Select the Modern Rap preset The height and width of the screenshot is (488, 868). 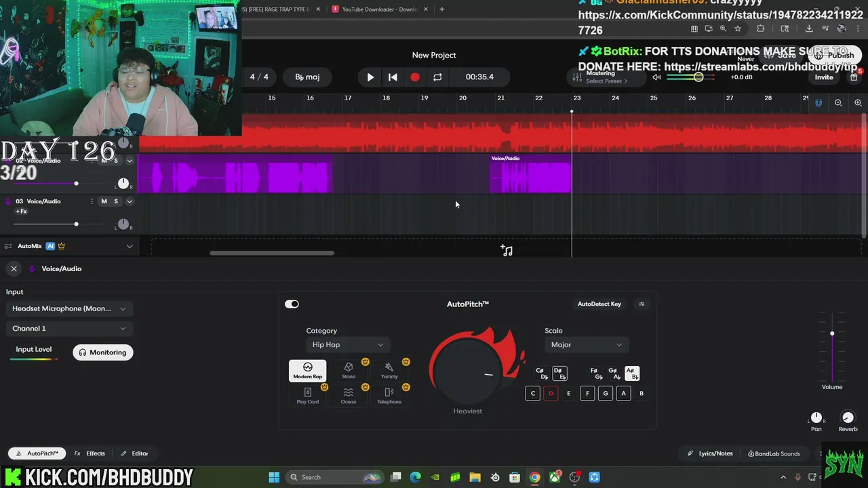[307, 371]
